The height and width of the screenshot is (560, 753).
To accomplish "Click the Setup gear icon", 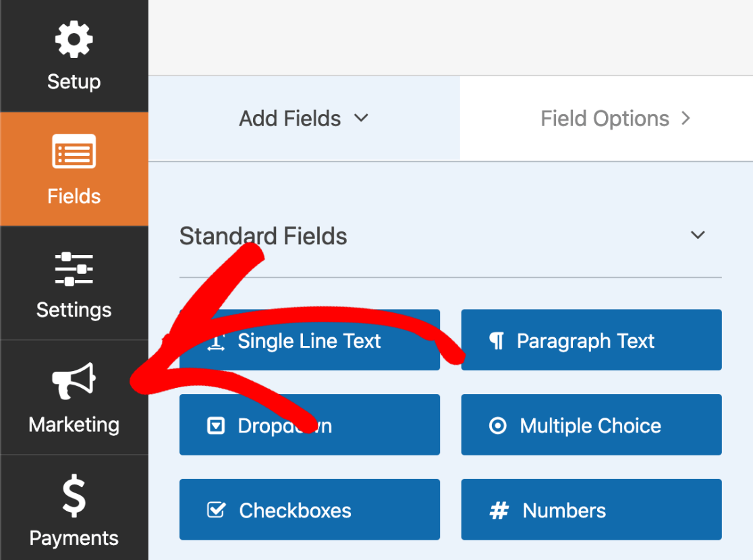I will coord(74,40).
